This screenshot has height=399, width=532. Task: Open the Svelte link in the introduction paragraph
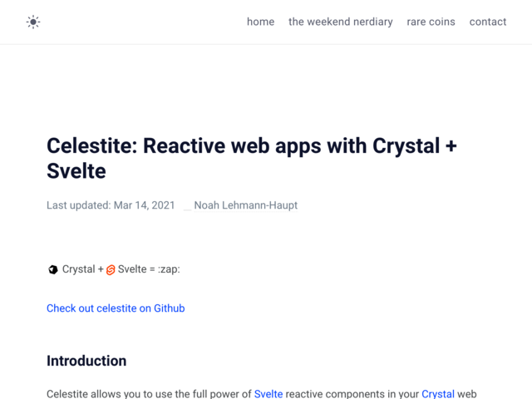click(268, 393)
